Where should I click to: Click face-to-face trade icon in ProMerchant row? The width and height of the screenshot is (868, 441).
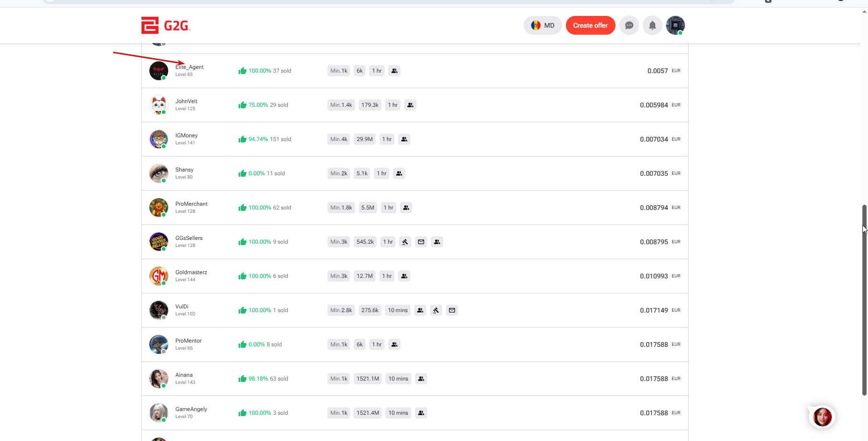click(x=406, y=208)
